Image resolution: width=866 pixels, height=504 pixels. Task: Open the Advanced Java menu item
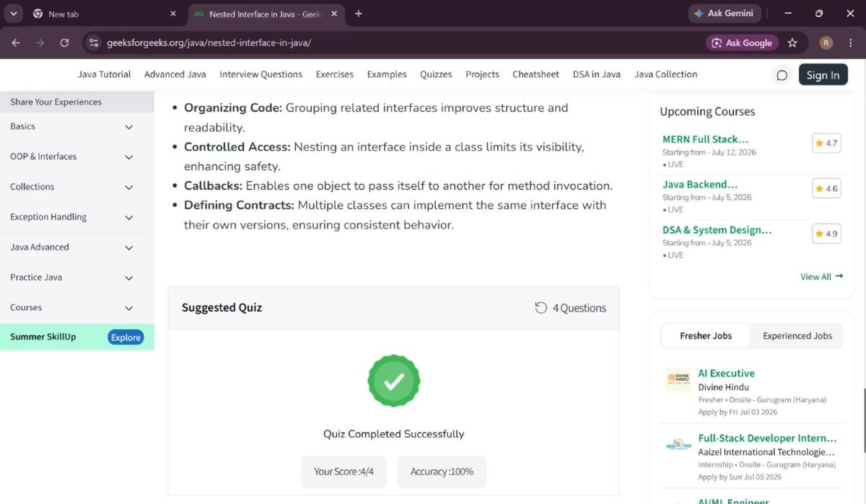pos(175,74)
